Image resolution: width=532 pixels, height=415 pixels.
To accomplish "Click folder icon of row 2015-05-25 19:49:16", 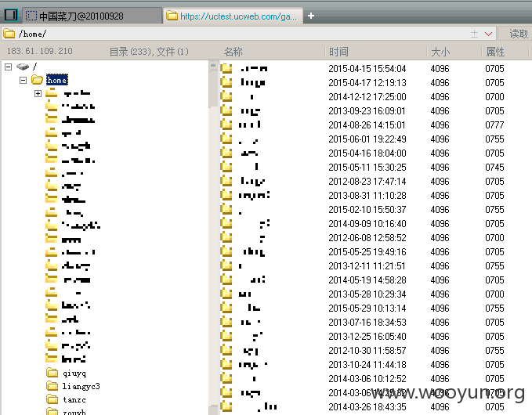I will tap(226, 251).
